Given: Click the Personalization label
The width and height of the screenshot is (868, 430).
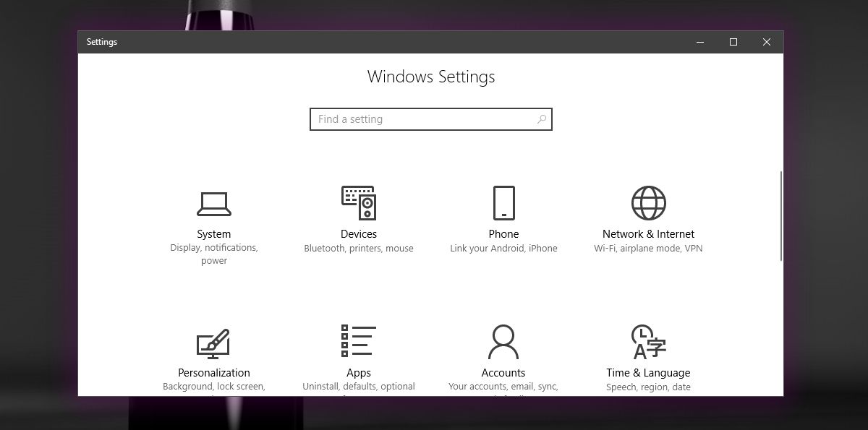Looking at the screenshot, I should (x=214, y=373).
